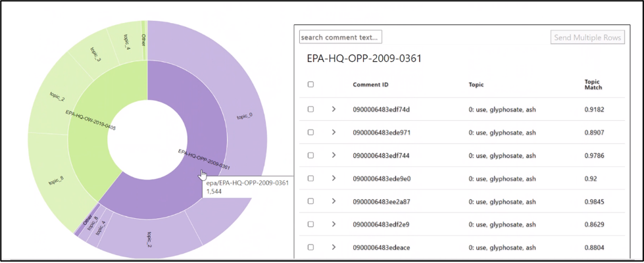Click comment ID 0900006483edf74d
This screenshot has width=644, height=263.
pos(382,110)
